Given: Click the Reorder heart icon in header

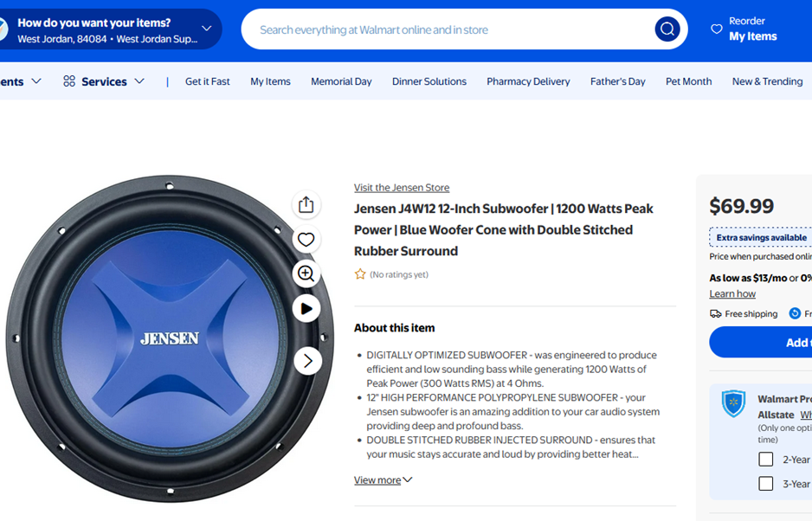Looking at the screenshot, I should (x=716, y=29).
